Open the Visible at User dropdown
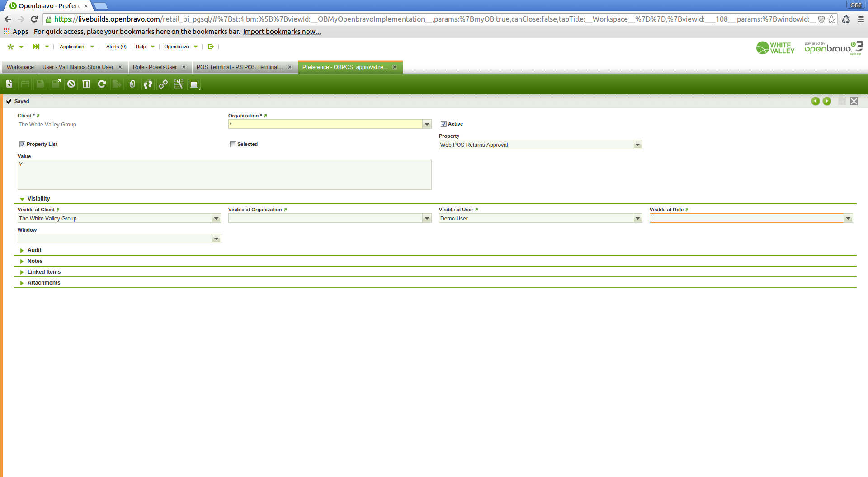 pos(637,219)
